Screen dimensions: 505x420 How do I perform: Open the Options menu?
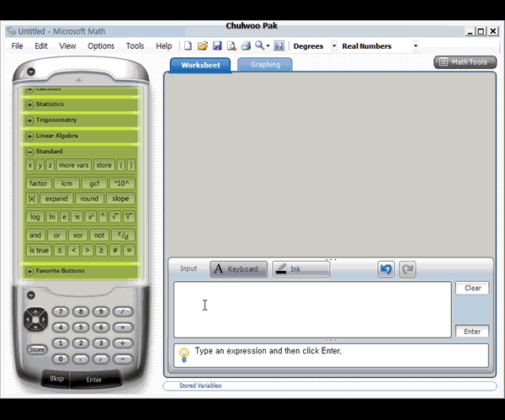click(x=101, y=46)
